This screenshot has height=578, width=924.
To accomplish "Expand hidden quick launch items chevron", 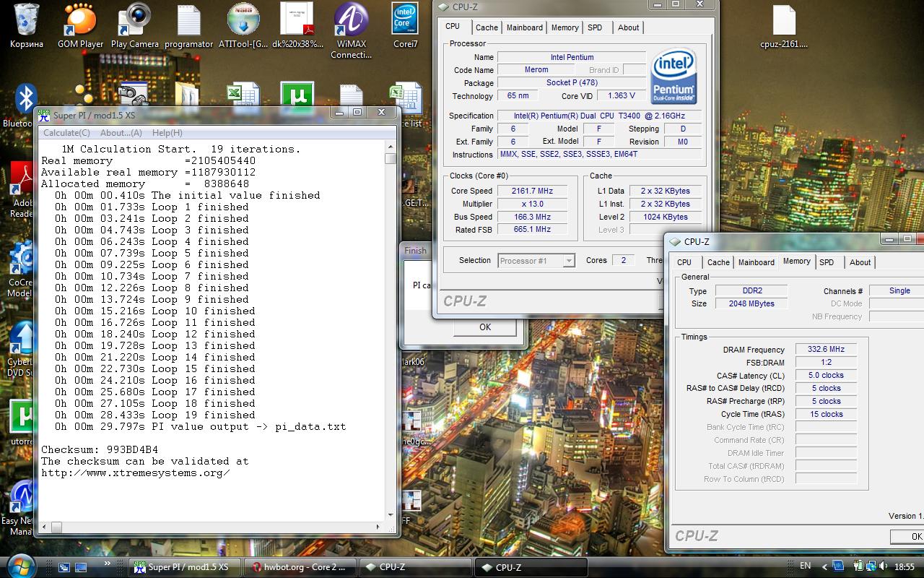I will click(108, 564).
